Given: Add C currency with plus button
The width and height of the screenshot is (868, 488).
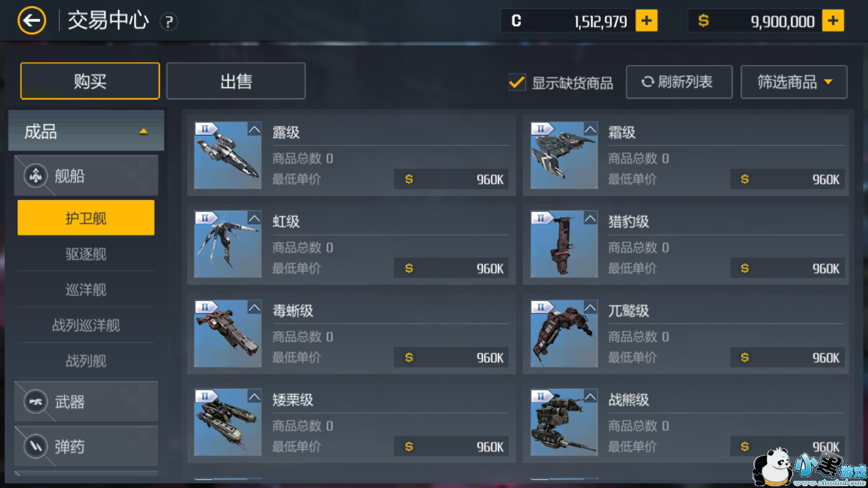Looking at the screenshot, I should [x=647, y=21].
